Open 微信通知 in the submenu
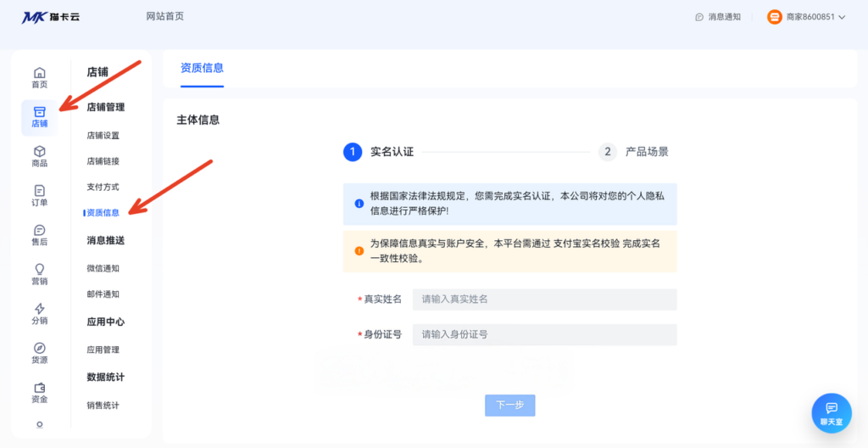The width and height of the screenshot is (868, 448). [103, 268]
